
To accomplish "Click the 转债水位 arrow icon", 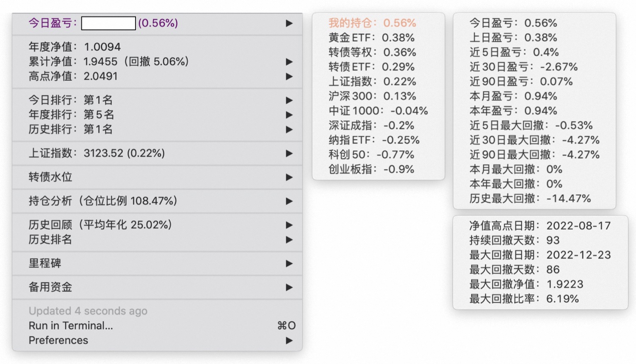I will (x=289, y=177).
